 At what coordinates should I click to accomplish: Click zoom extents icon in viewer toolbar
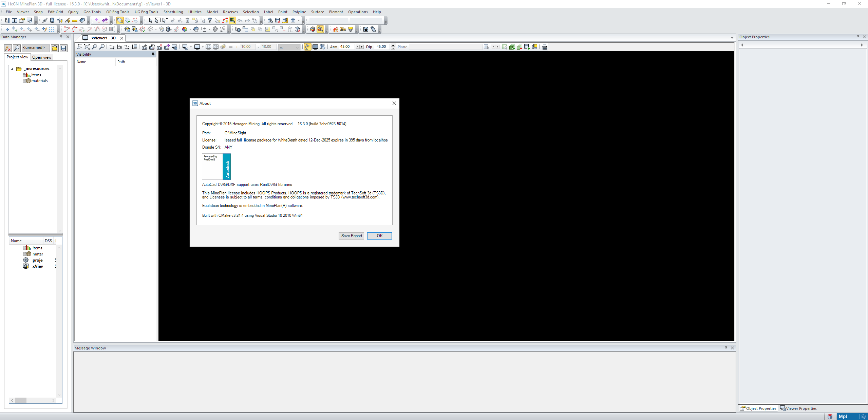[x=87, y=47]
